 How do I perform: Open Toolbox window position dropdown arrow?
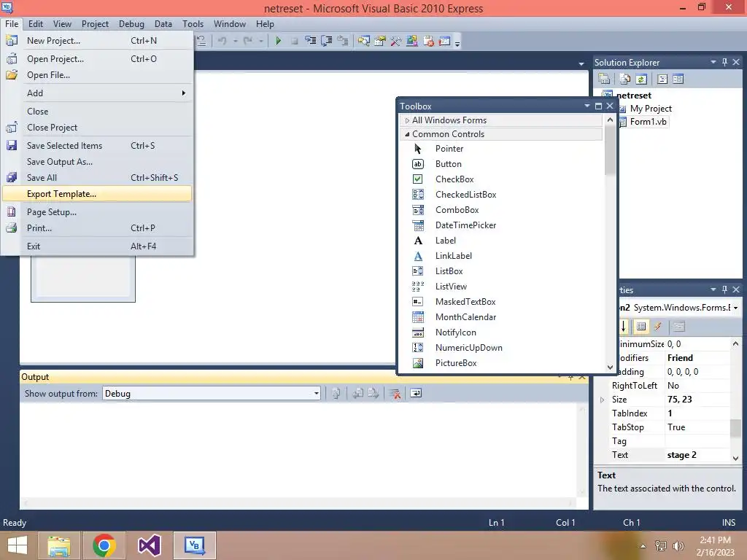(x=587, y=106)
